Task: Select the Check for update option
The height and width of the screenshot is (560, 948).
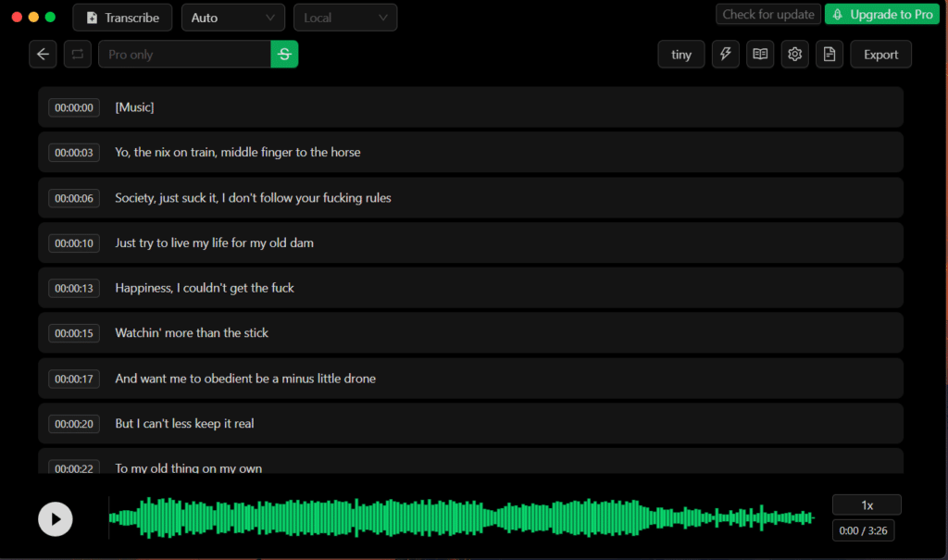Action: 767,14
